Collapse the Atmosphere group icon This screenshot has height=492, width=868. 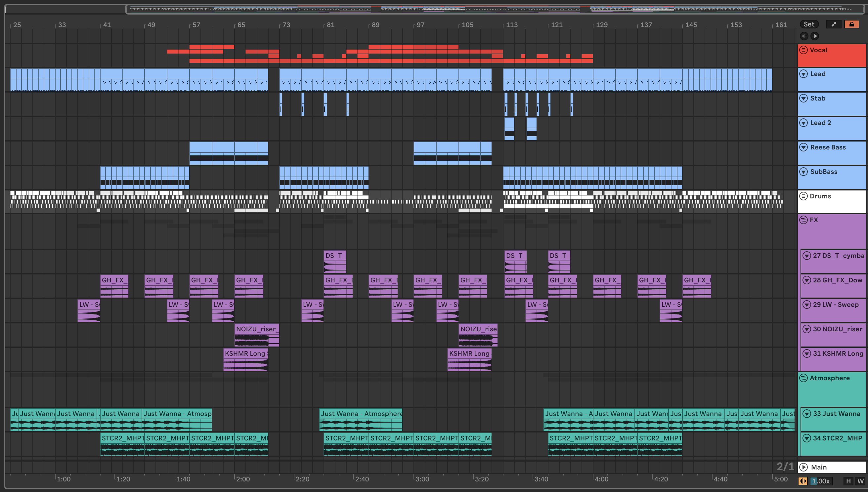(803, 378)
